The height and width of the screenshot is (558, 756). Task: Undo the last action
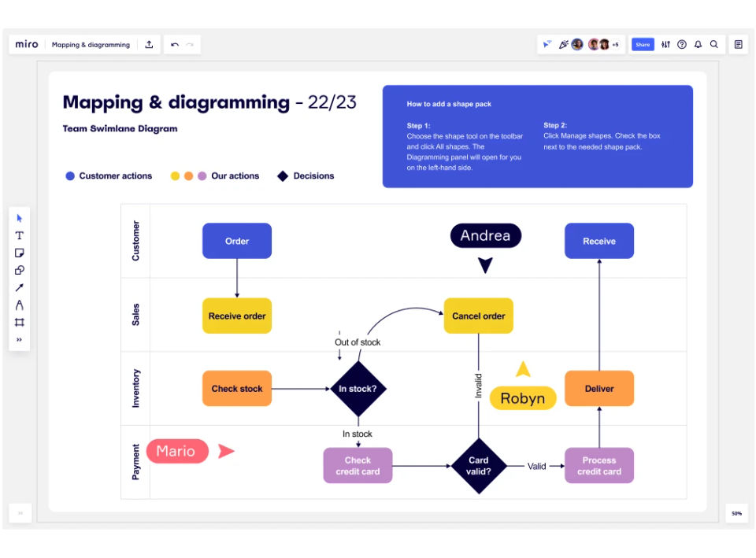[x=175, y=45]
